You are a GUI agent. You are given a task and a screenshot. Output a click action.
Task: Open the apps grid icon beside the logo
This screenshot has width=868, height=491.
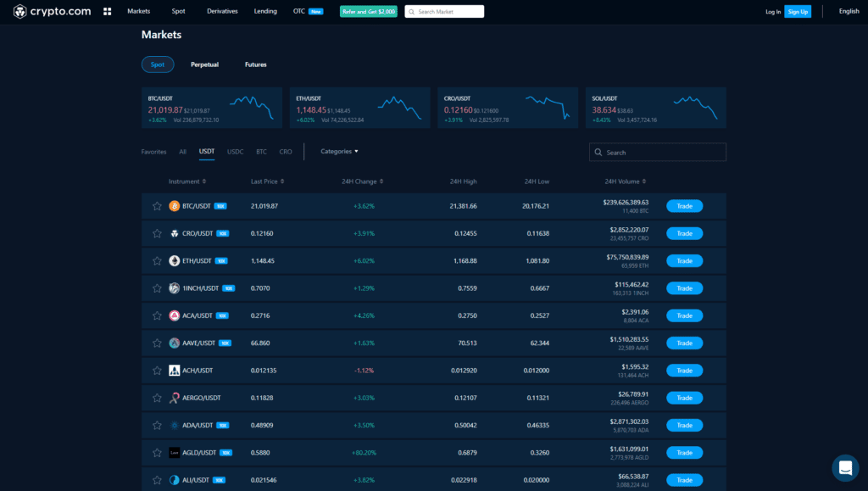(105, 11)
